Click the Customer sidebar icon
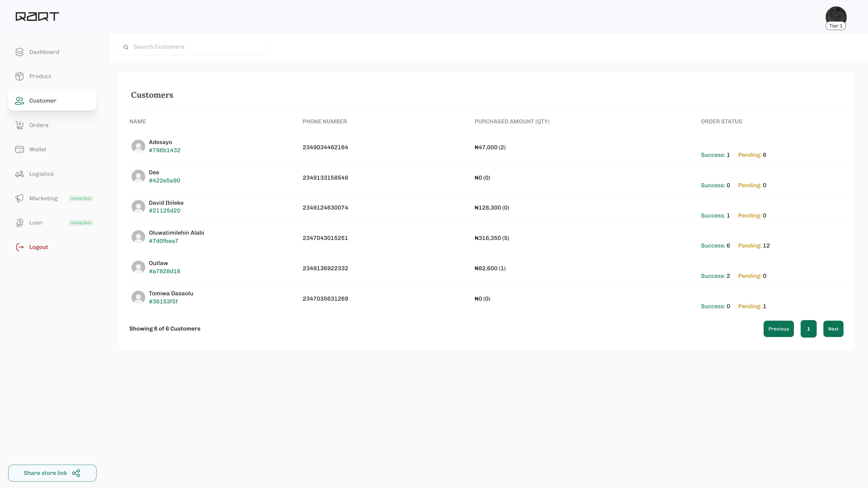Viewport: 868px width, 488px height. tap(19, 101)
